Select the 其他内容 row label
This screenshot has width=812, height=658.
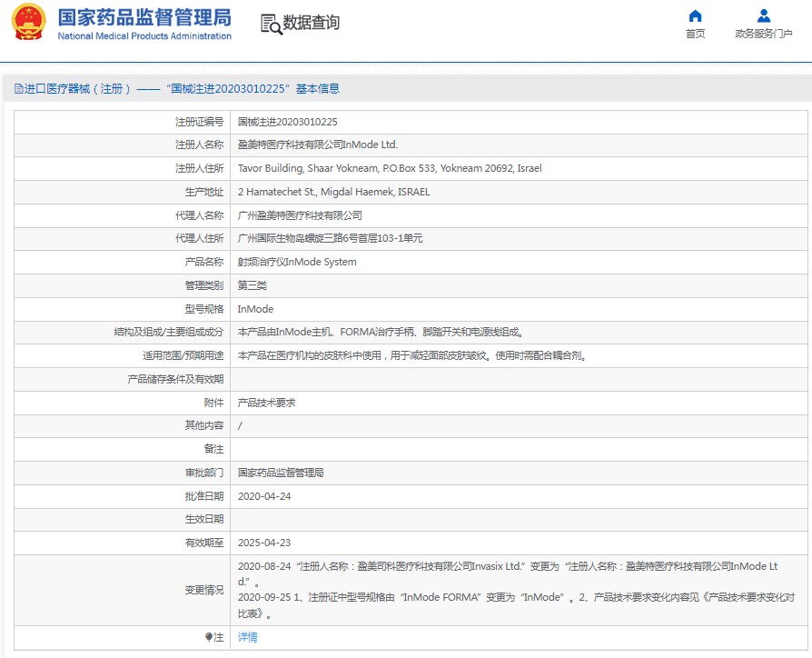[204, 425]
